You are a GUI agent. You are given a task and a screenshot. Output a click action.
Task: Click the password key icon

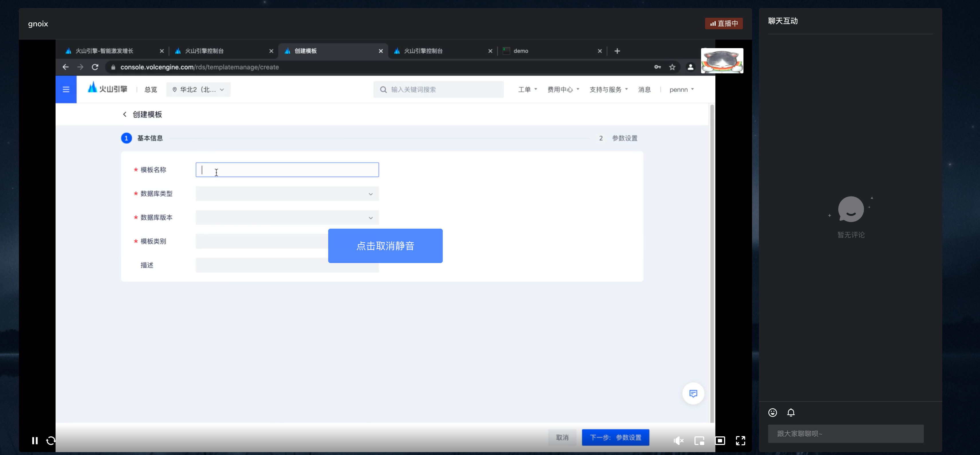click(658, 67)
